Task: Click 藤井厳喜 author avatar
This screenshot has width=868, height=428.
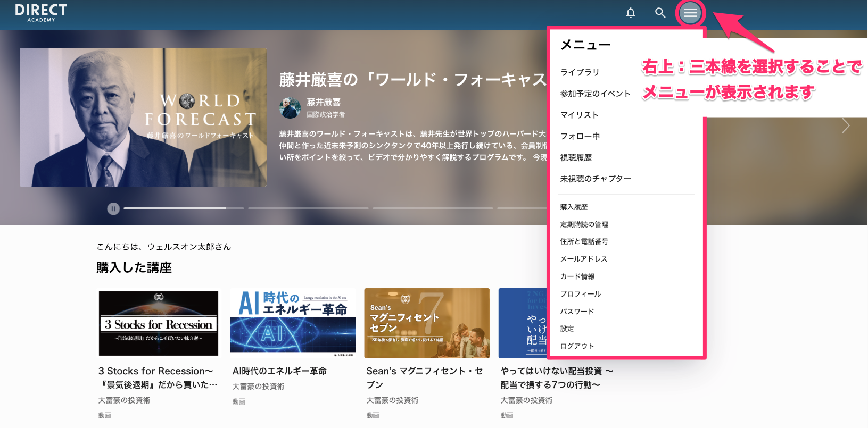Action: coord(290,108)
